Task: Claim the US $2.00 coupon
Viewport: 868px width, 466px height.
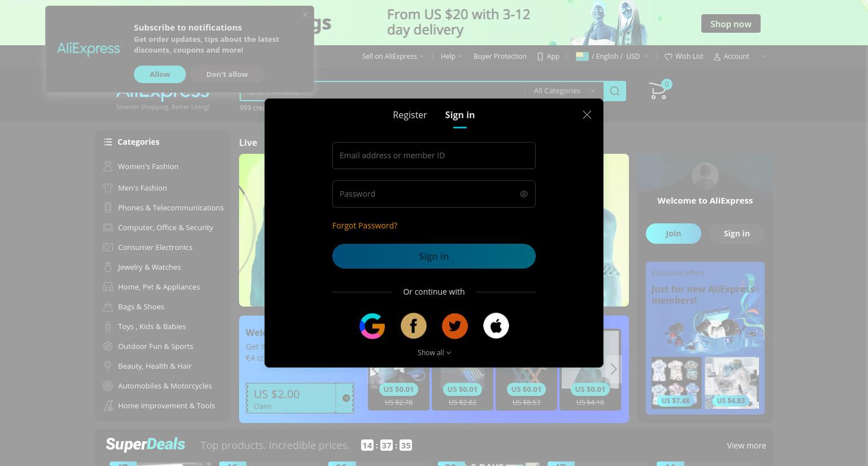Action: (x=300, y=398)
